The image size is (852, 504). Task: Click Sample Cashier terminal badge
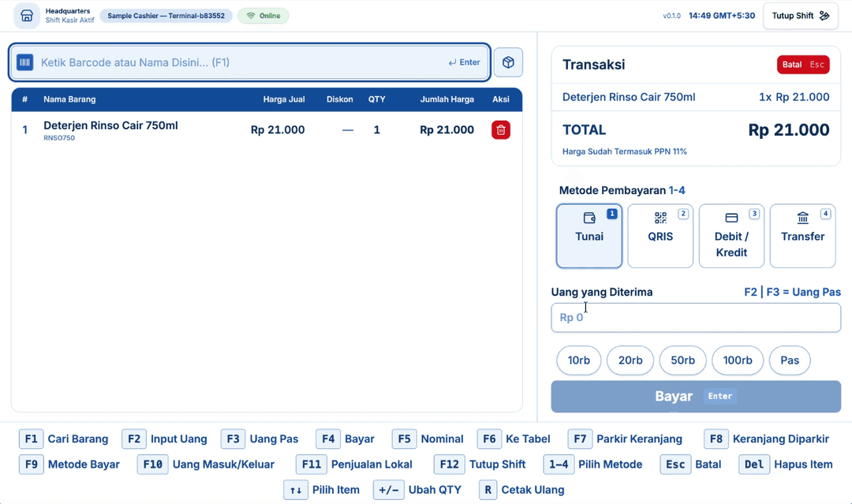point(166,16)
